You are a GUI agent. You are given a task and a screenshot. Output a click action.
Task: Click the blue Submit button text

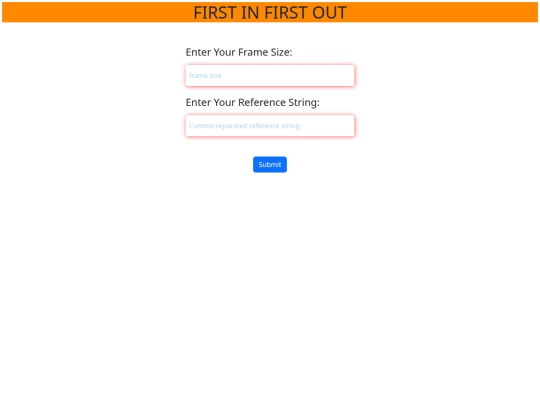(270, 165)
